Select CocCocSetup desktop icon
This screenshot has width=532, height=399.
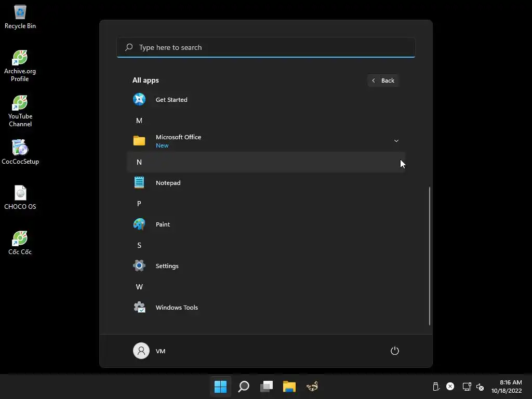point(20,152)
